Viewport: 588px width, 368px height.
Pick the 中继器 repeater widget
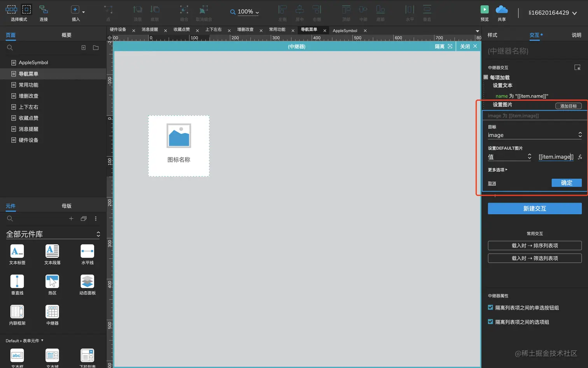(x=52, y=315)
